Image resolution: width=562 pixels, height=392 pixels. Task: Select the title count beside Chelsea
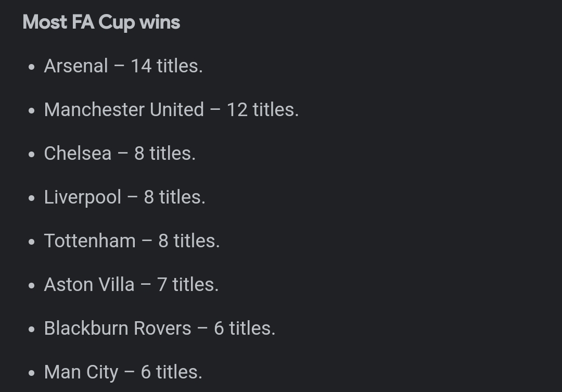[x=164, y=154]
